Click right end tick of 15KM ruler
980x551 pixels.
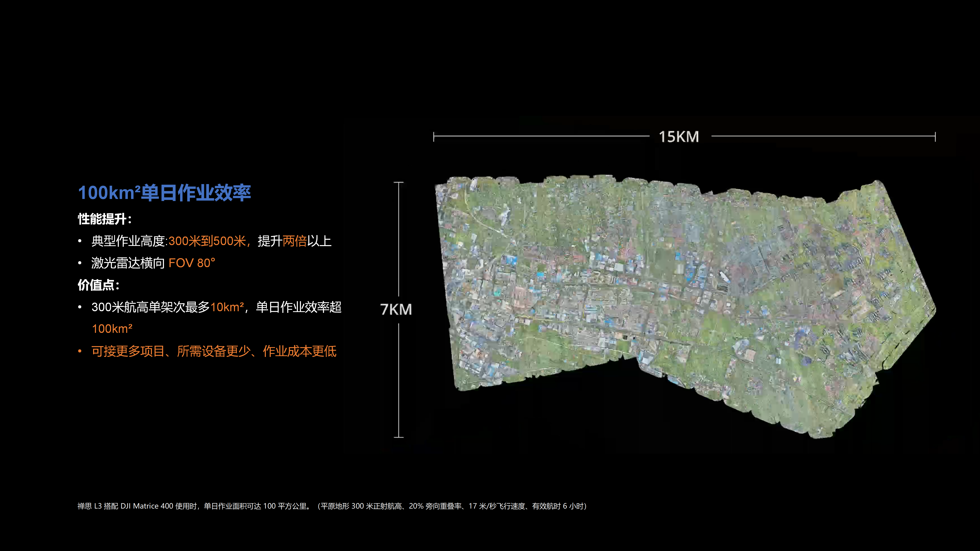point(935,137)
